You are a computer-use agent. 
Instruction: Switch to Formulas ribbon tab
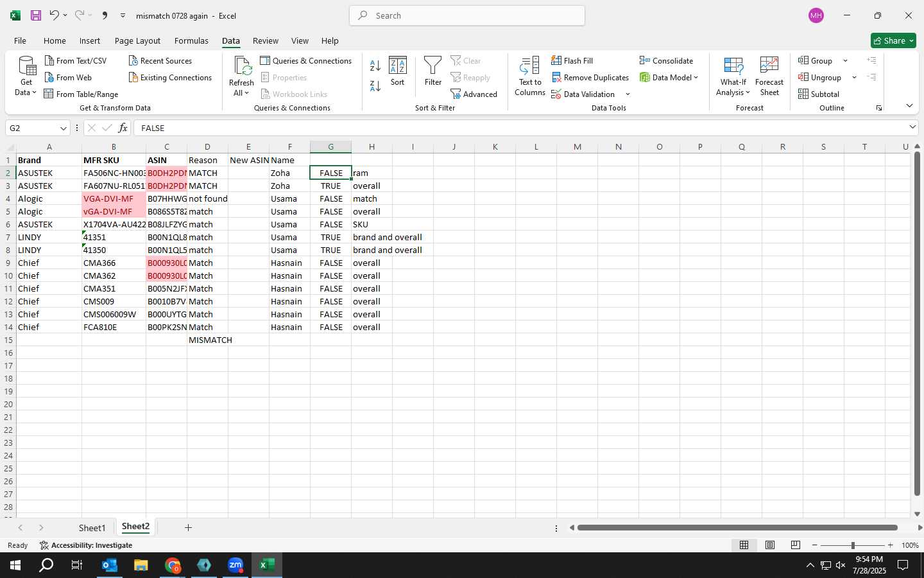click(191, 40)
